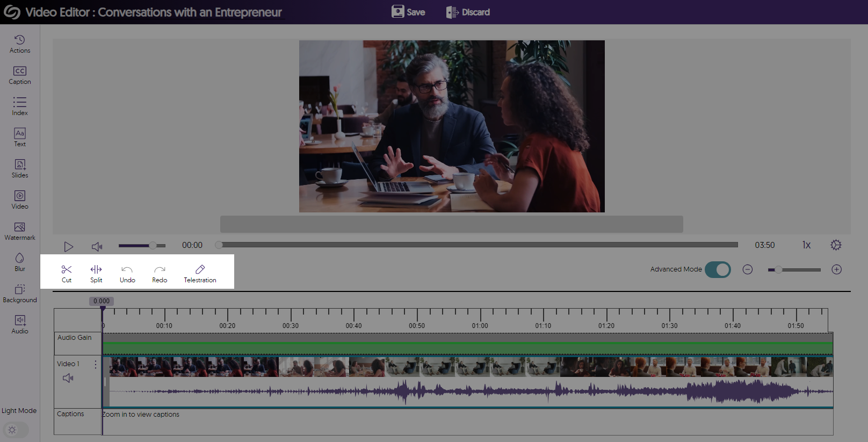This screenshot has width=868, height=442.
Task: Click the app logo in header
Action: 12,12
